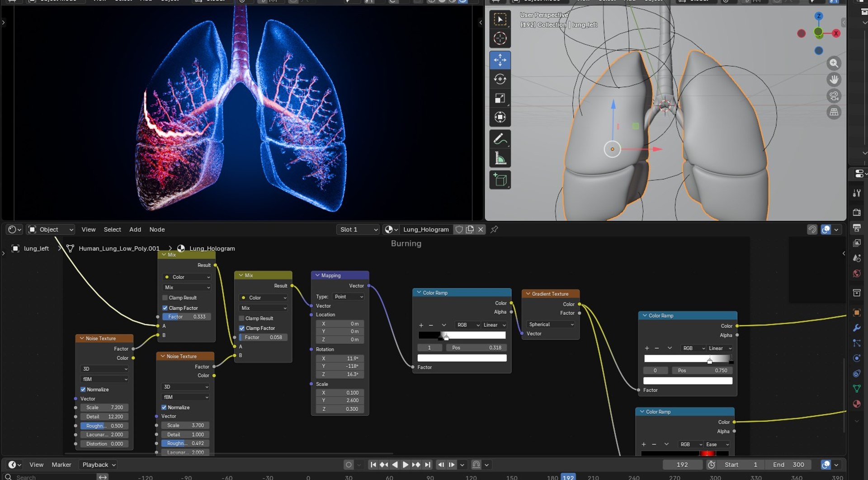Unlink the Lung_Hologram material with X
The width and height of the screenshot is (868, 480).
pyautogui.click(x=481, y=229)
